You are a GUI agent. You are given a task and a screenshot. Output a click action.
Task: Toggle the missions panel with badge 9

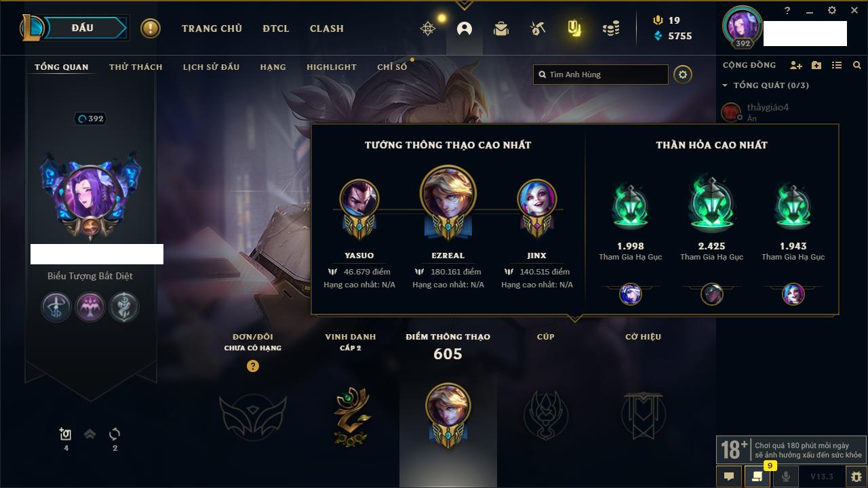point(757,476)
